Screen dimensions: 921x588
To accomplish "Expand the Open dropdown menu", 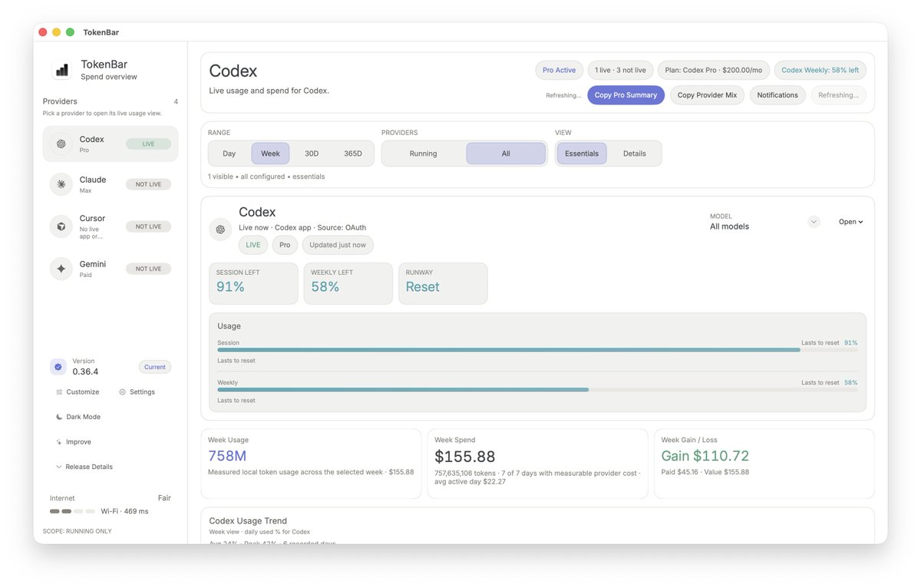I will (850, 222).
